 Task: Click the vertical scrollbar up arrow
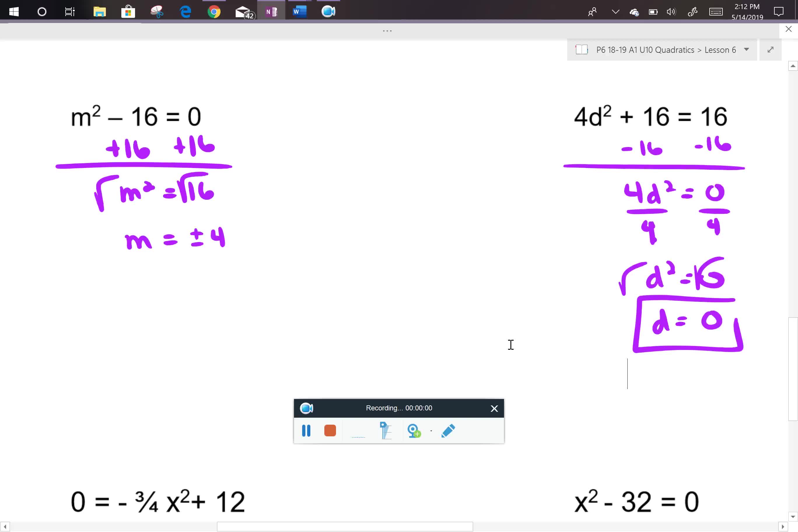pyautogui.click(x=792, y=66)
